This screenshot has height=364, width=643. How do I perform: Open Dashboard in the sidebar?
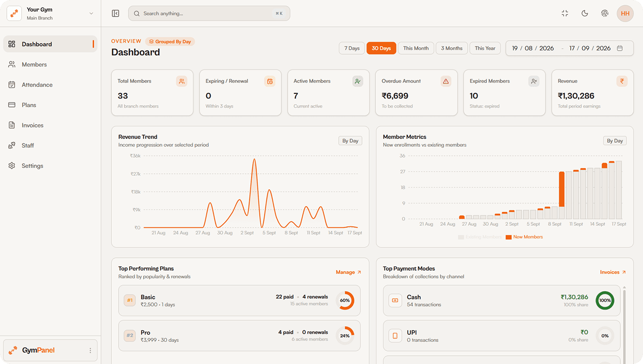[x=50, y=44]
